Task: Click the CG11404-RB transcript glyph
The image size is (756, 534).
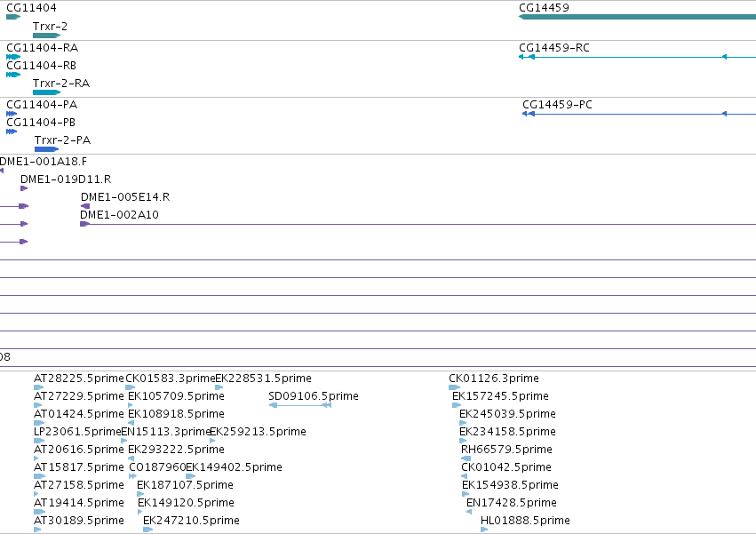Action: [x=13, y=75]
